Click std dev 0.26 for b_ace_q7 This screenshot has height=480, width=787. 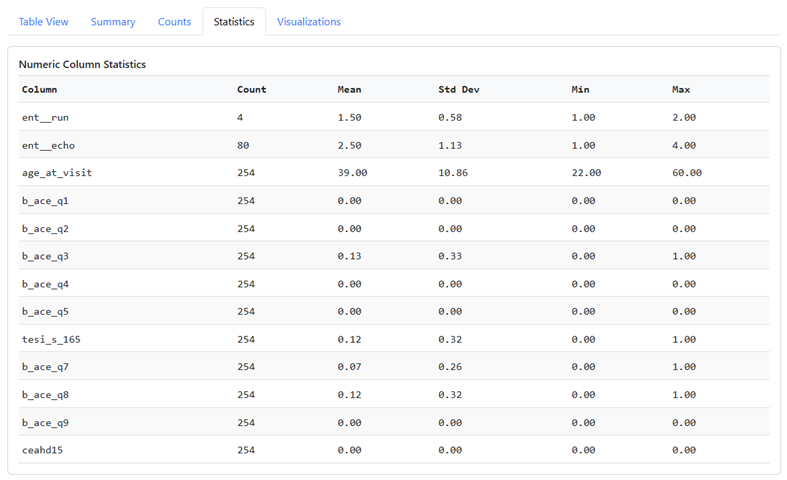coord(450,367)
